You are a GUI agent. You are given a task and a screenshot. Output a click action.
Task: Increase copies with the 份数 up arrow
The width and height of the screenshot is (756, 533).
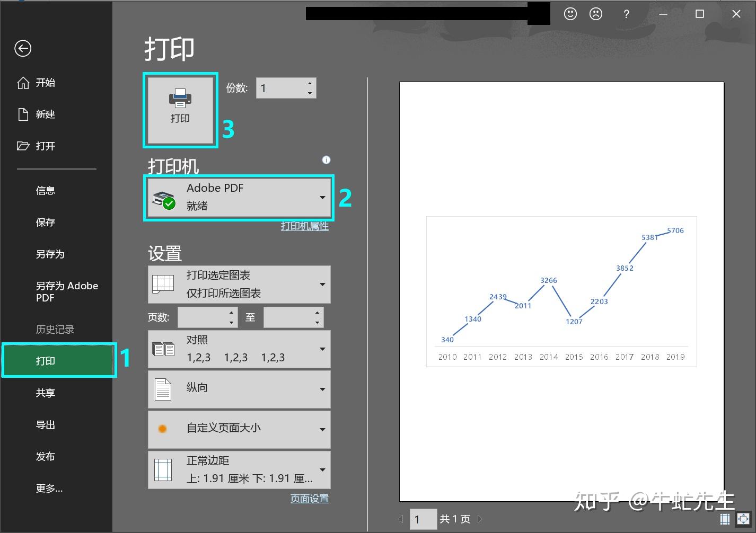click(x=310, y=83)
